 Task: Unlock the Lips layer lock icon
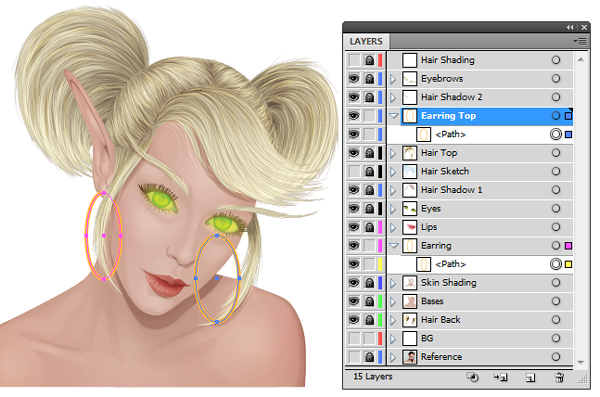pyautogui.click(x=369, y=227)
